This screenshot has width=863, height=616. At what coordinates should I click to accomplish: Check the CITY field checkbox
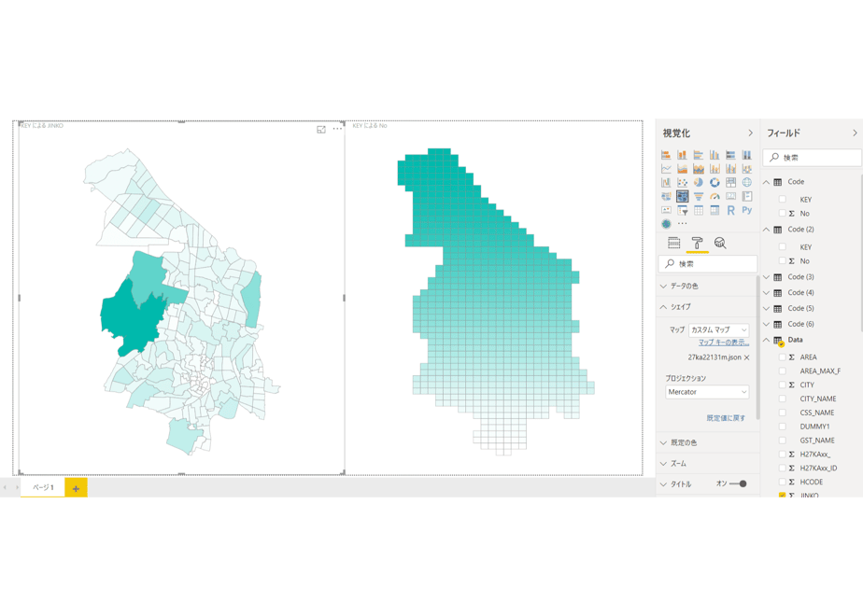782,385
